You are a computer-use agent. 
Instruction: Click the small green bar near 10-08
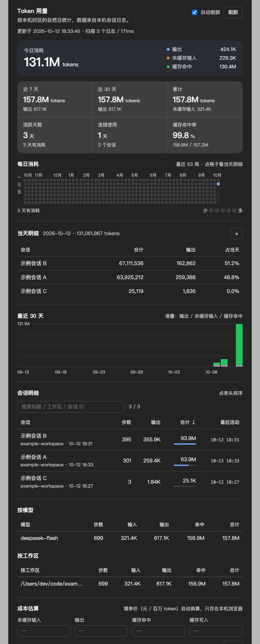point(216,364)
